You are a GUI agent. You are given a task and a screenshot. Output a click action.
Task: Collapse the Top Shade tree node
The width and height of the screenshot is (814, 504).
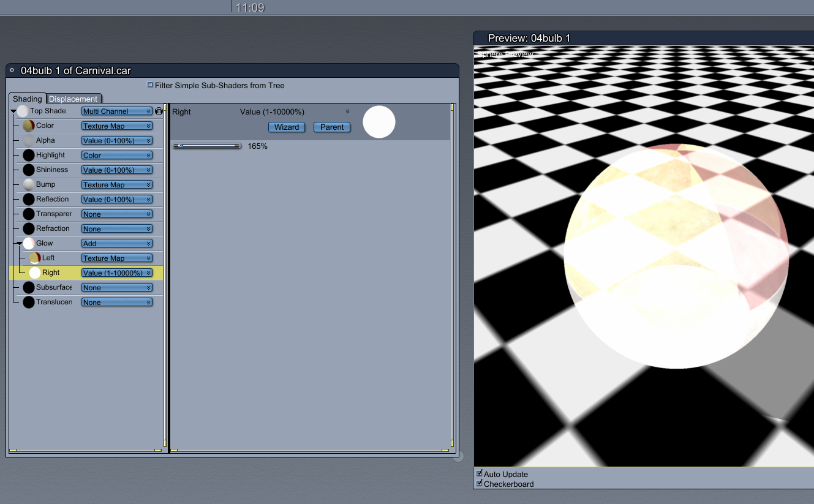point(13,111)
